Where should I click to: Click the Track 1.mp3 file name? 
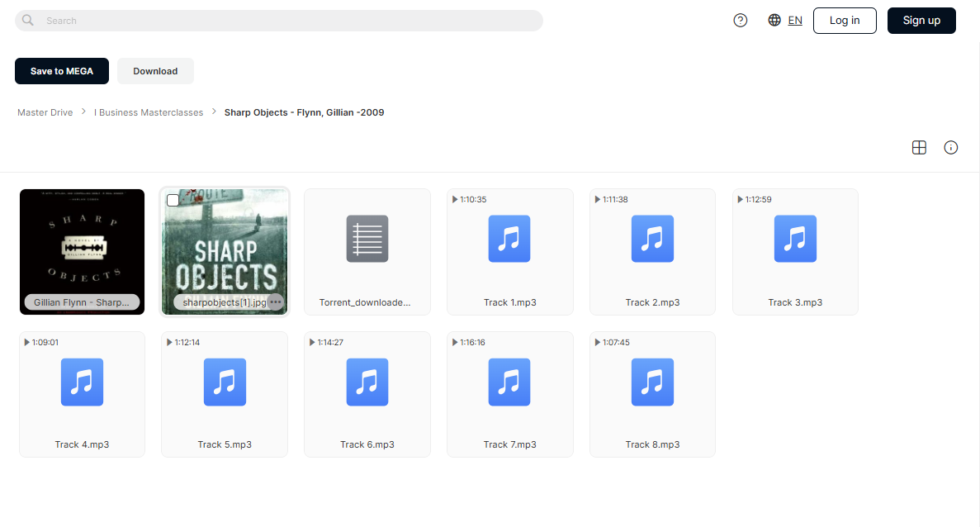510,302
